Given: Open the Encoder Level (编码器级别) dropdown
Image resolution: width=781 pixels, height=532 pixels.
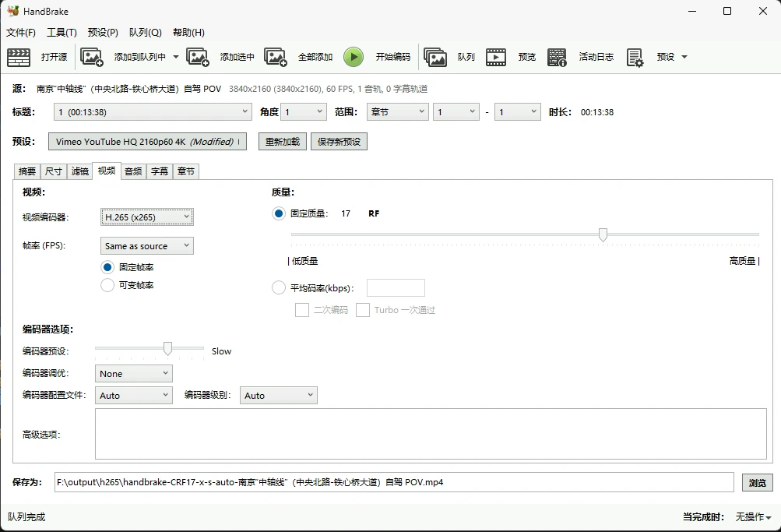Looking at the screenshot, I should [x=279, y=396].
